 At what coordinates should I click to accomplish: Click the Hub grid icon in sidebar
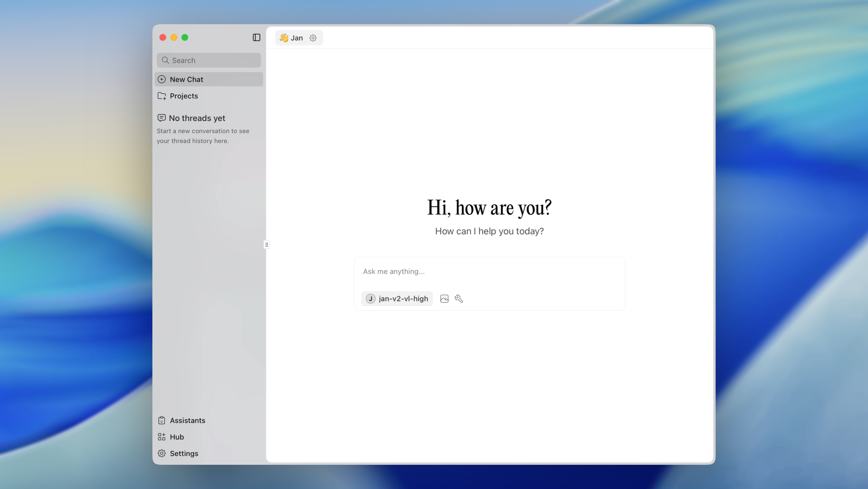click(162, 437)
